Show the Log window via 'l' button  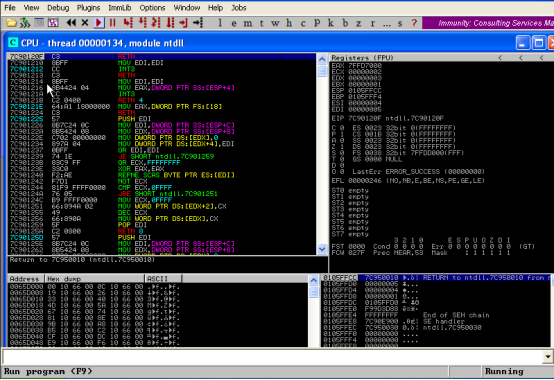220,23
